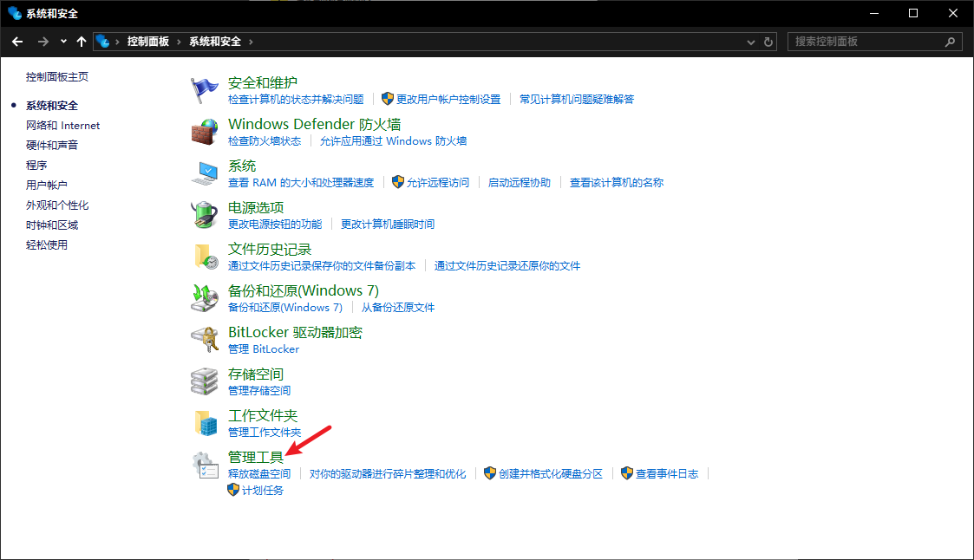Screen dimensions: 974x560
Task: Expand chevron after 系统和安全 breadcrumb
Action: tap(251, 42)
